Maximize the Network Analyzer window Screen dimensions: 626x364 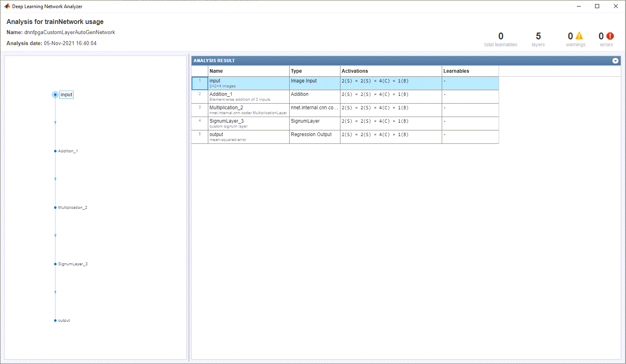597,6
